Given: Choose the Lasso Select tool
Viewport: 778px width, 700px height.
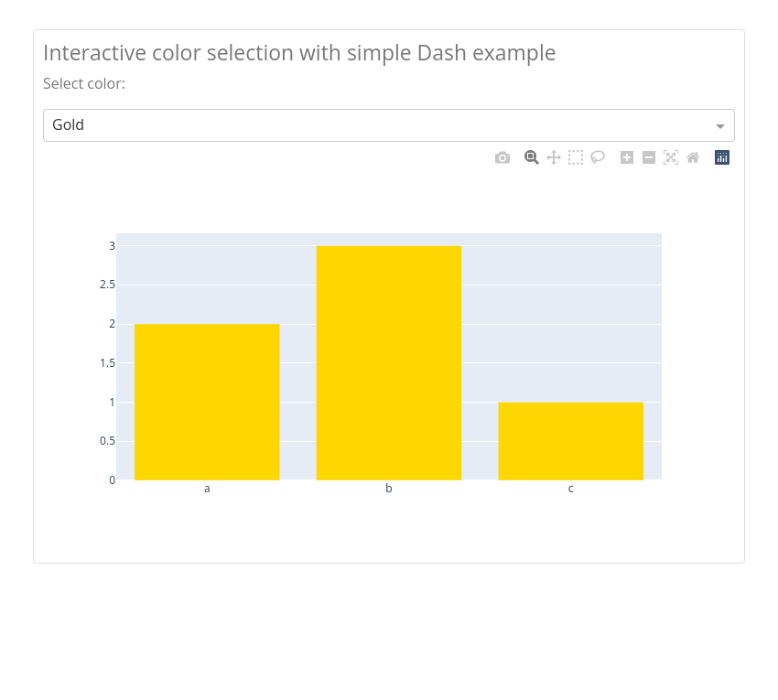Looking at the screenshot, I should 598,157.
